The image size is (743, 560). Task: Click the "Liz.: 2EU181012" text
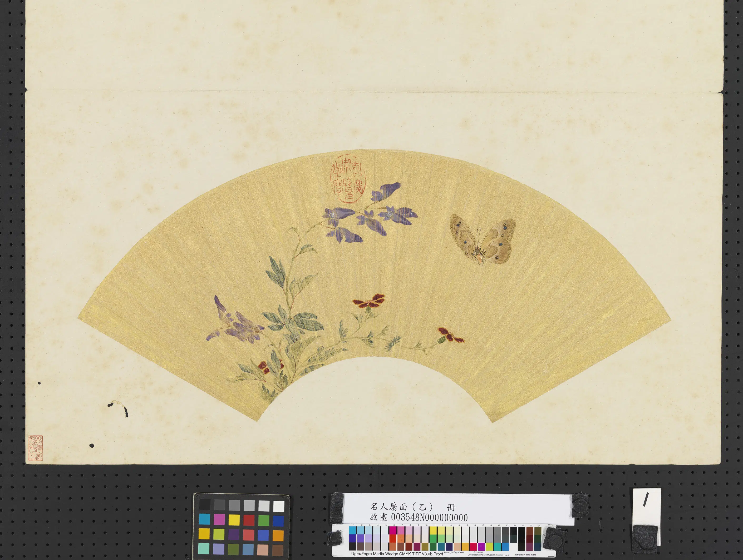click(x=476, y=552)
